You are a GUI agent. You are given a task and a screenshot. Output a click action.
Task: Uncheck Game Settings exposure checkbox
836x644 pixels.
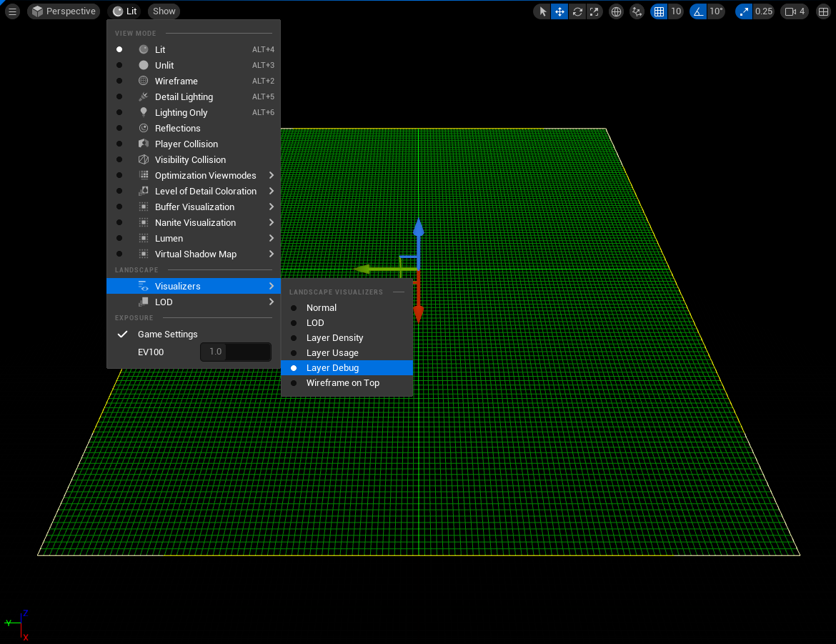(x=122, y=334)
